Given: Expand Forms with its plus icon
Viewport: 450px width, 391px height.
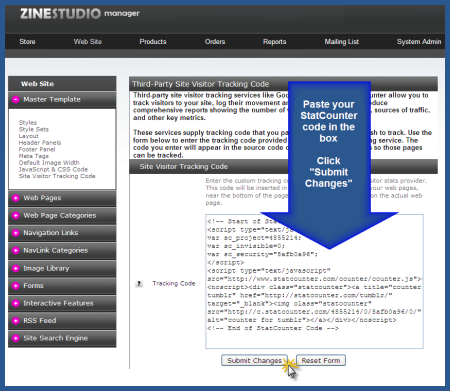Looking at the screenshot, I should (16, 286).
